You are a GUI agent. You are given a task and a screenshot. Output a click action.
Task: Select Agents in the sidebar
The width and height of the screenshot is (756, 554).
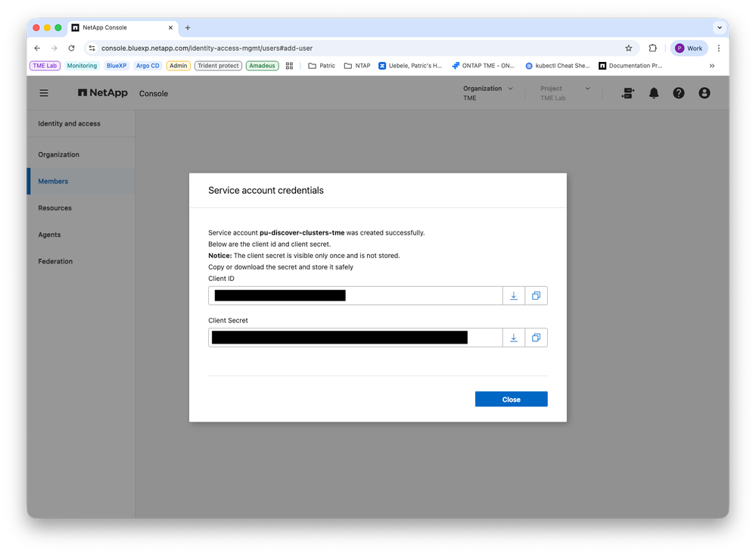[x=50, y=235]
